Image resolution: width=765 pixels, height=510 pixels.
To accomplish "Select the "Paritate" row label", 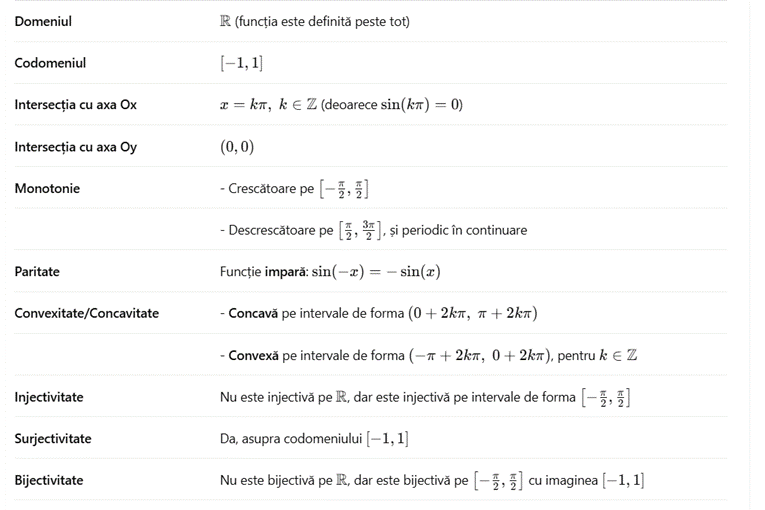I will pos(37,271).
